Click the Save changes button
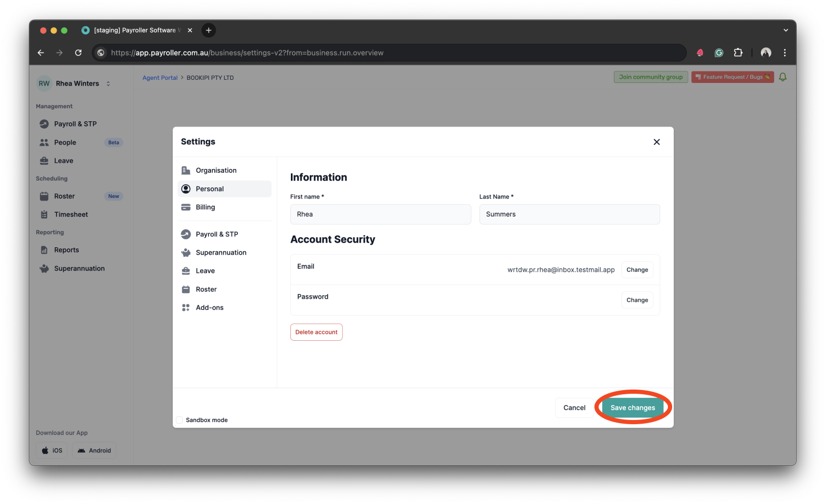 (632, 407)
